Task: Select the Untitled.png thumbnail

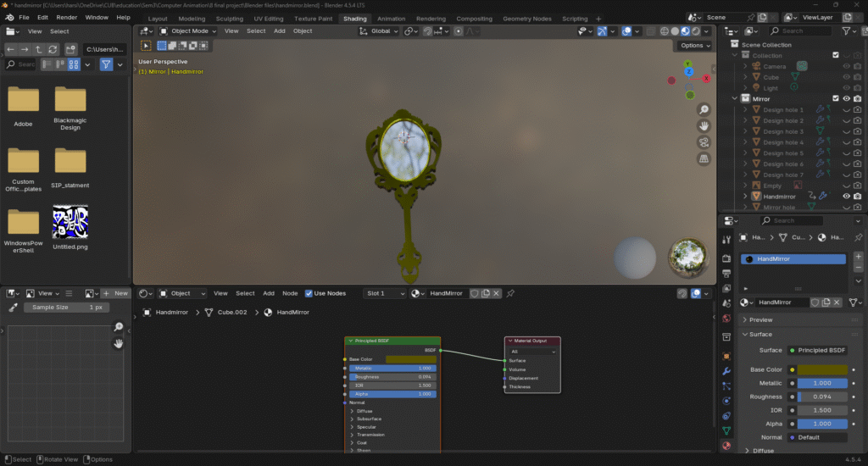Action: pos(70,223)
